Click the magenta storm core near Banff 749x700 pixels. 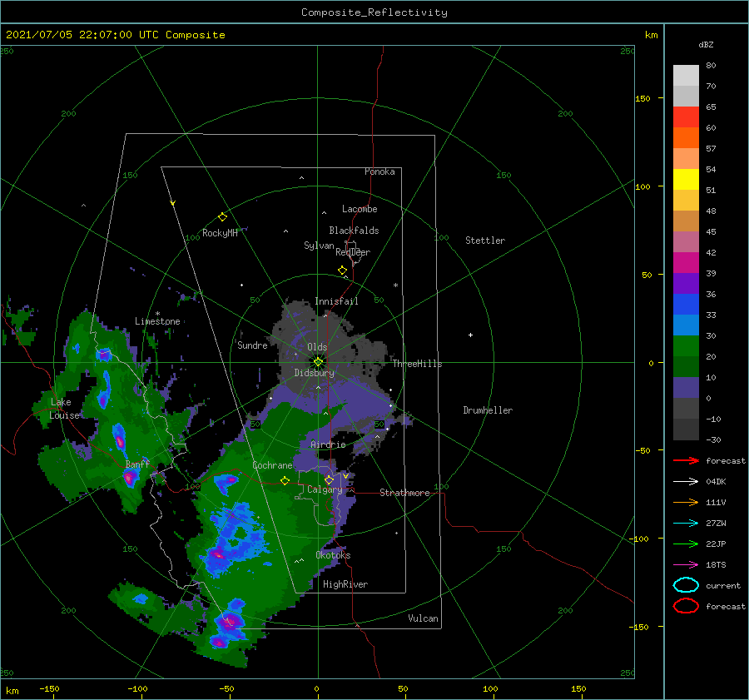coord(129,477)
